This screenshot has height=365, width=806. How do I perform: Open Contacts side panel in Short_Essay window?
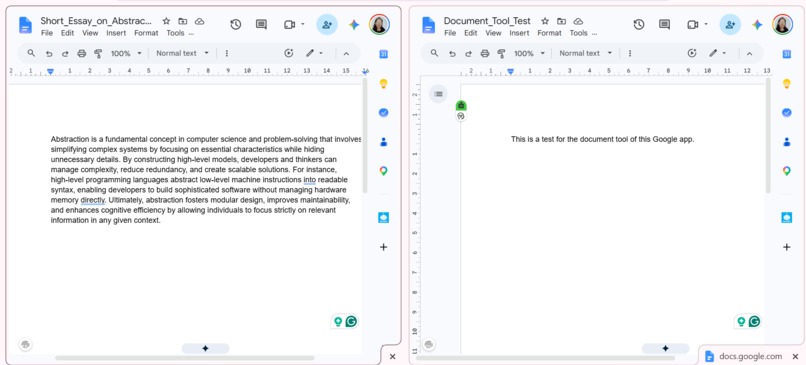pyautogui.click(x=383, y=142)
